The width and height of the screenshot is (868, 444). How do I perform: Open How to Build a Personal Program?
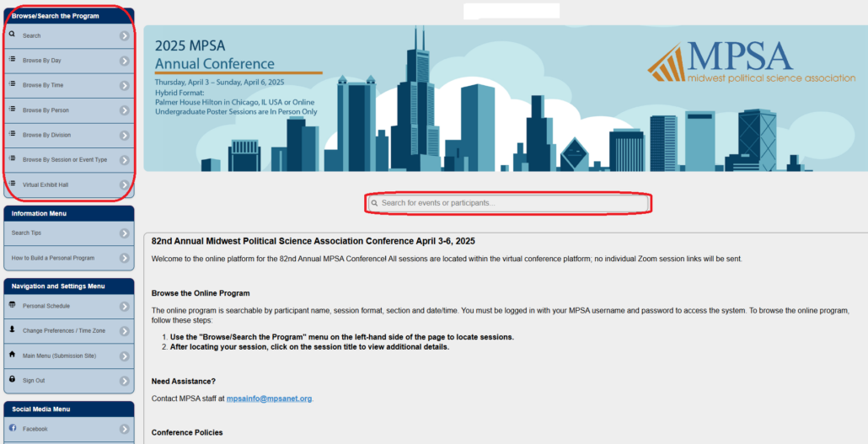tap(69, 258)
